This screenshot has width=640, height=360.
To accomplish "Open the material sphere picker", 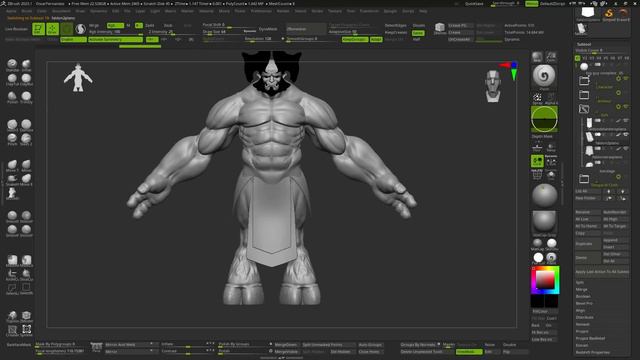I will click(x=544, y=195).
